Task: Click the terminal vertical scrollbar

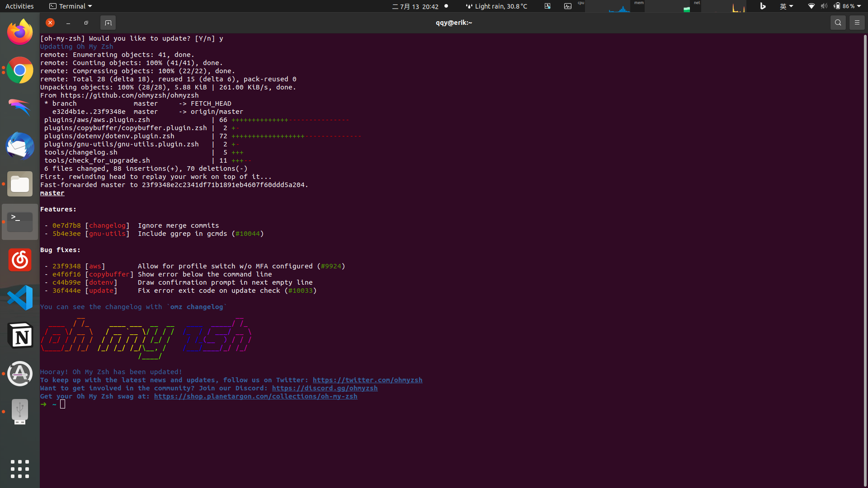Action: pyautogui.click(x=865, y=260)
